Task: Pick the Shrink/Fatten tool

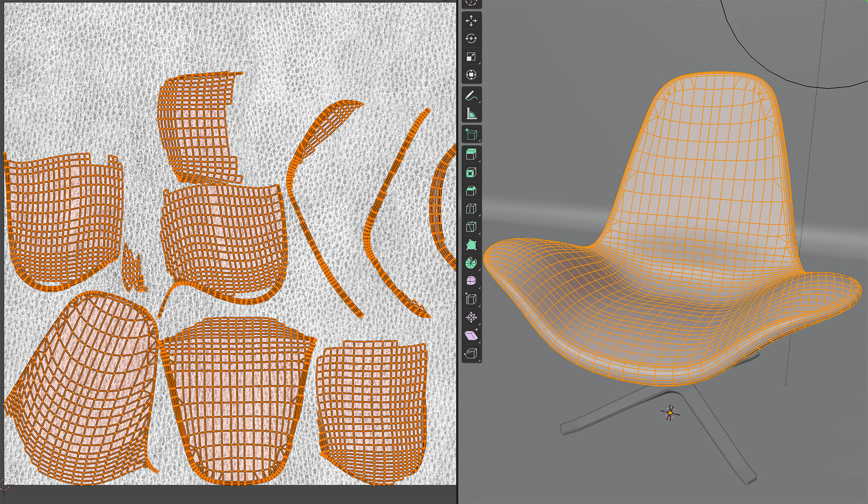Action: click(x=471, y=317)
